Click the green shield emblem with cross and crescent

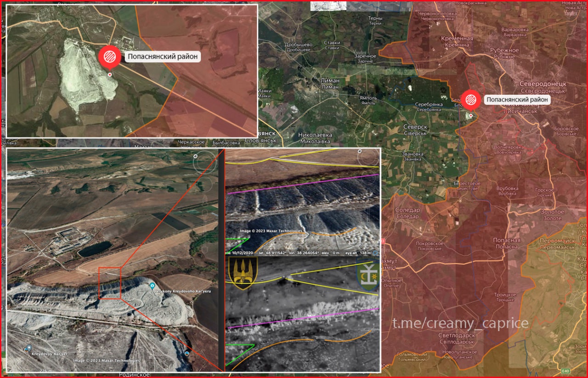pos(368,275)
